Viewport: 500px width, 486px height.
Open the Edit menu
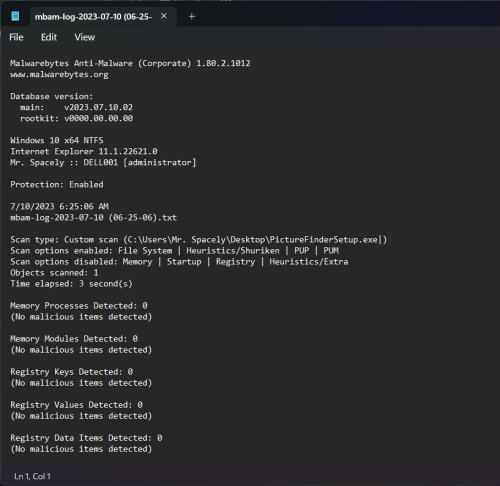pos(49,37)
